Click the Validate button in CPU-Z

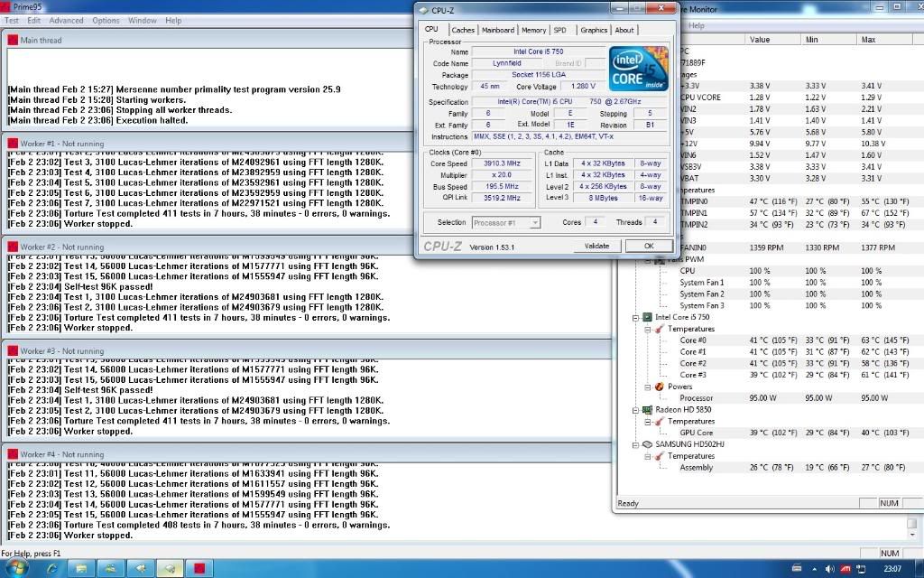[597, 246]
